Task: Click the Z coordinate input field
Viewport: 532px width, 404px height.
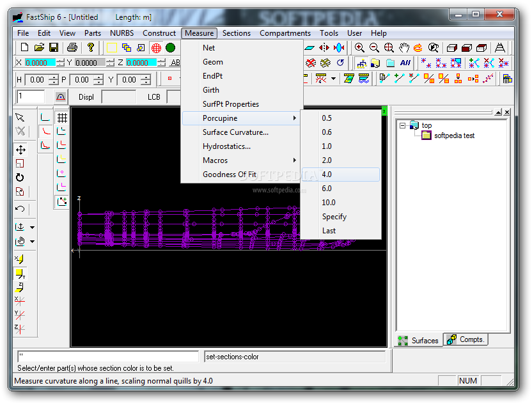Action: 141,63
